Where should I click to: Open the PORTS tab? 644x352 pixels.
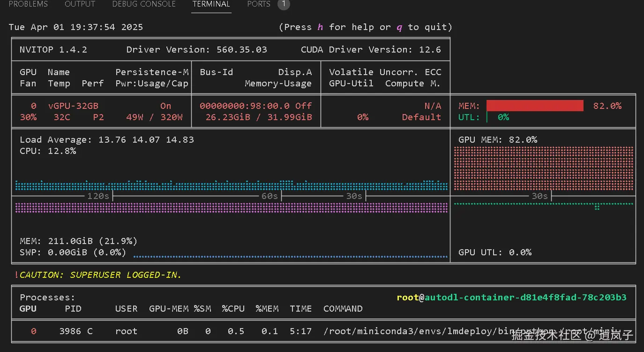259,4
